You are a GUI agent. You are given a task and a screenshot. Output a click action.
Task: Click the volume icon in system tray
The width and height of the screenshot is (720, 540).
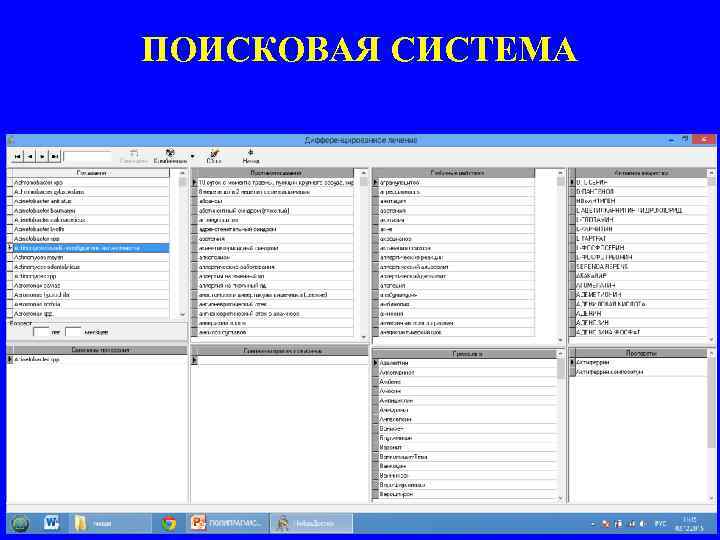pyautogui.click(x=643, y=523)
